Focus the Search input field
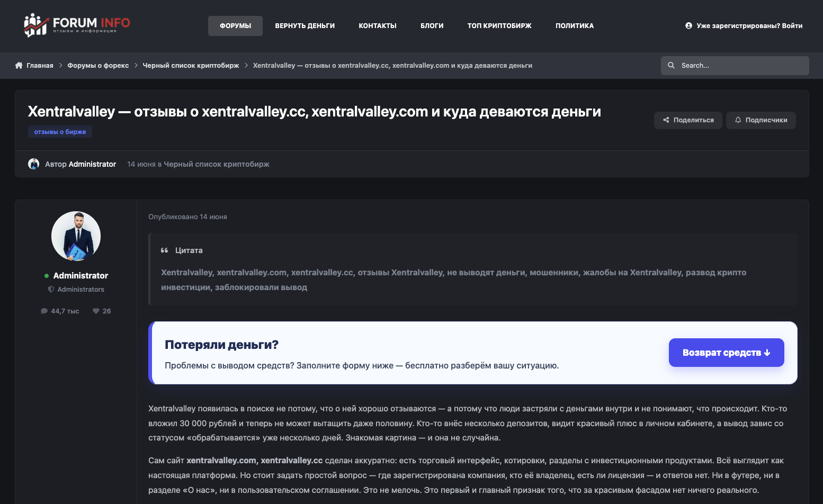823x504 pixels. click(x=735, y=66)
